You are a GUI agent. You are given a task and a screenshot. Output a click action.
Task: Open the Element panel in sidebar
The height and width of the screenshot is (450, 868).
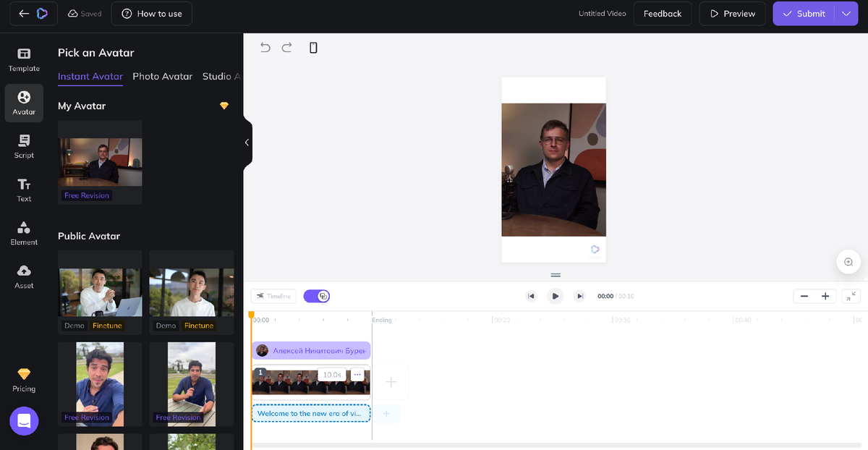pos(24,234)
